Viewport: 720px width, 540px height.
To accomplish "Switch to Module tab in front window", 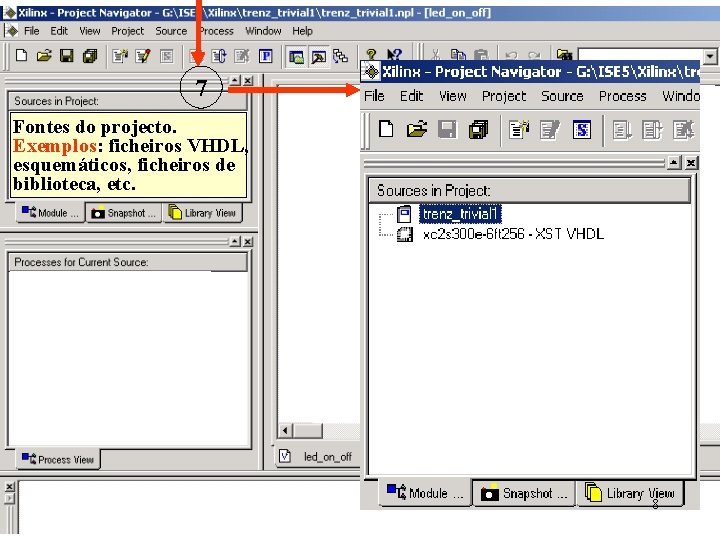I will coord(425,493).
